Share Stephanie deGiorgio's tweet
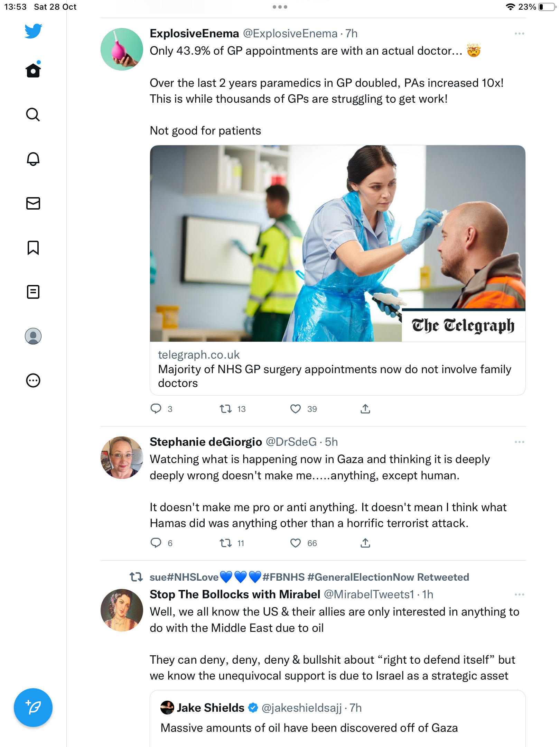 coord(365,543)
